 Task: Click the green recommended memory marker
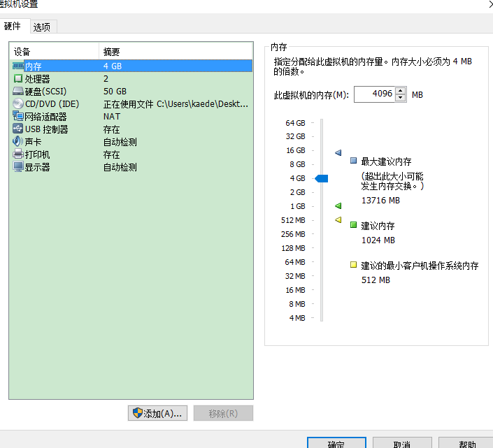click(338, 205)
